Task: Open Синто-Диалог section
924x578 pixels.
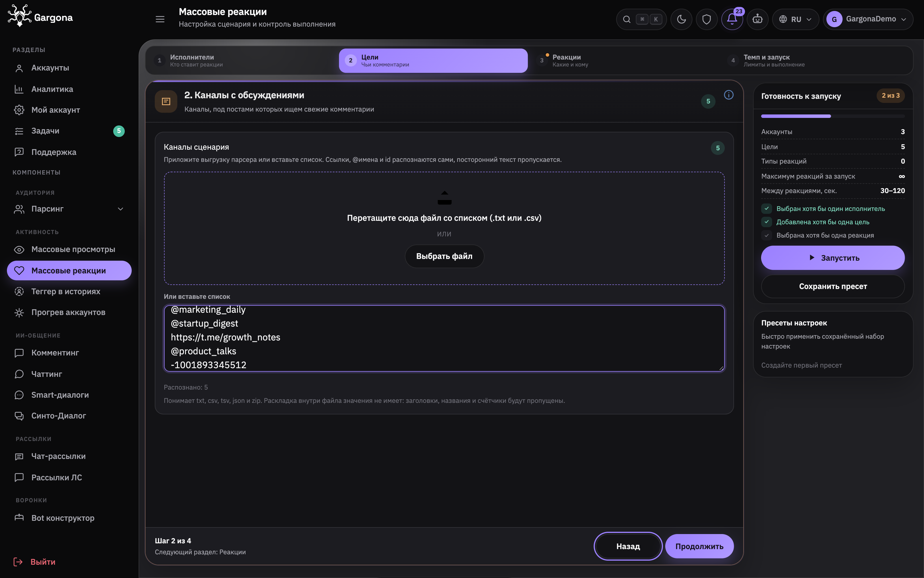Action: 69,416
